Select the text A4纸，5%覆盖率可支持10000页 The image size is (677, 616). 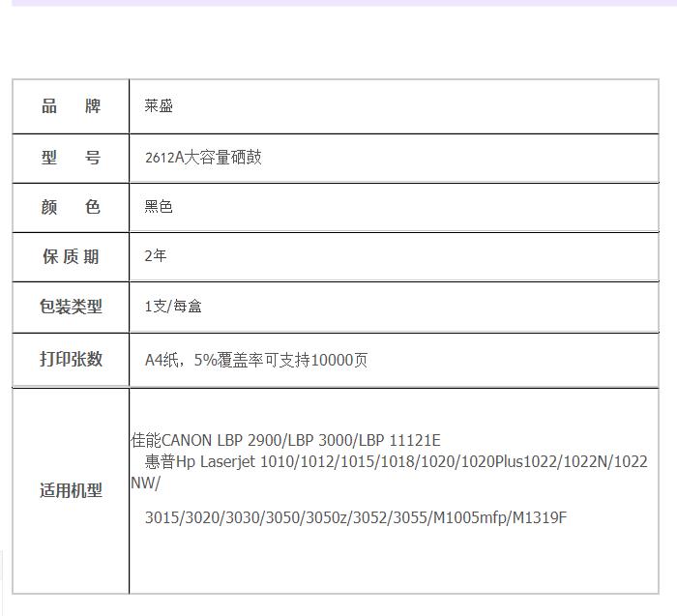coord(256,360)
